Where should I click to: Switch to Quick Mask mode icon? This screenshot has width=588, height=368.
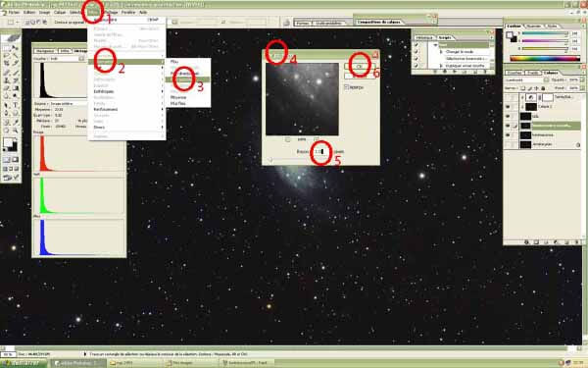coord(16,160)
